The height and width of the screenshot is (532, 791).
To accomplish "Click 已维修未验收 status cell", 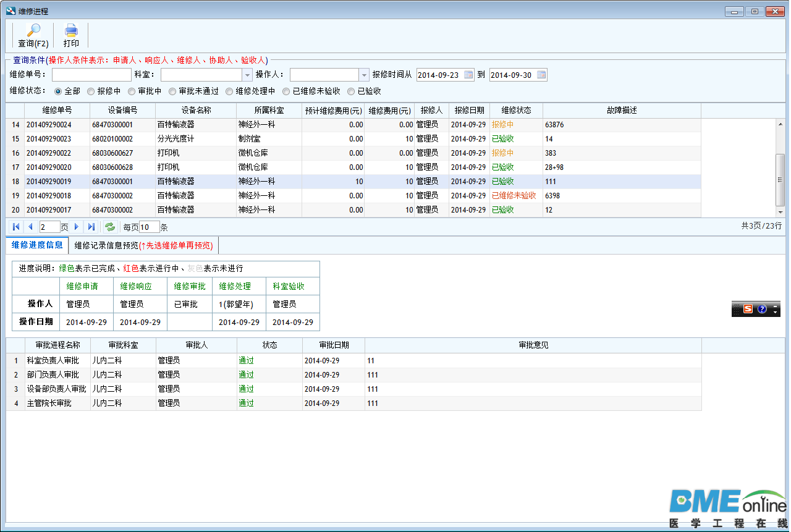I will click(x=516, y=195).
